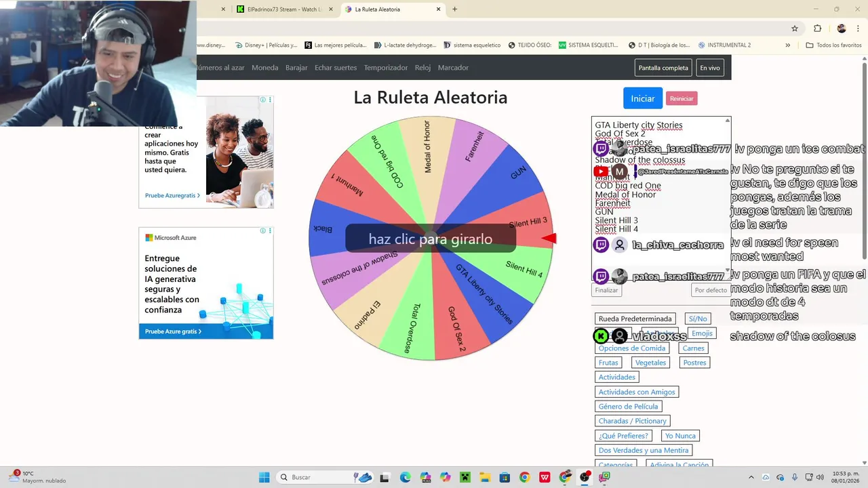The image size is (868, 488).
Task: Open the Chrome three-dot menu
Action: pyautogui.click(x=857, y=28)
